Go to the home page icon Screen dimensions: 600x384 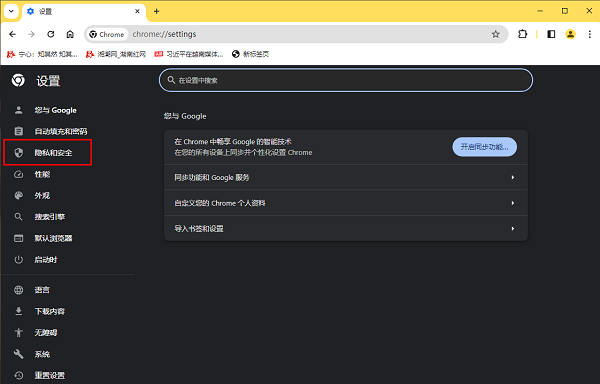[70, 34]
